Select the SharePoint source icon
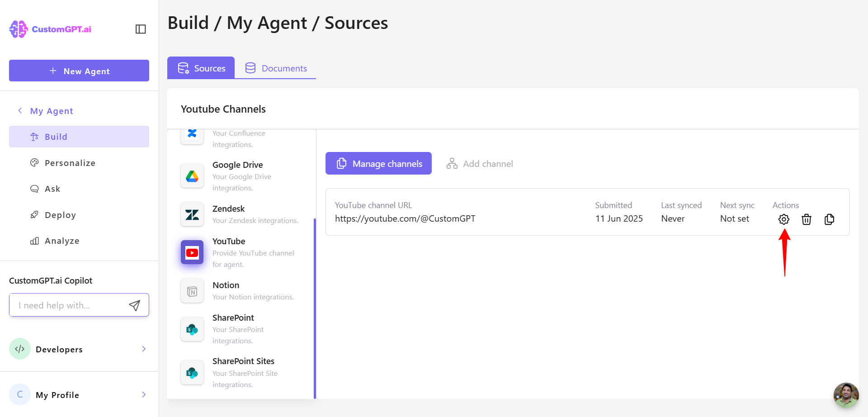This screenshot has width=868, height=417. (192, 329)
